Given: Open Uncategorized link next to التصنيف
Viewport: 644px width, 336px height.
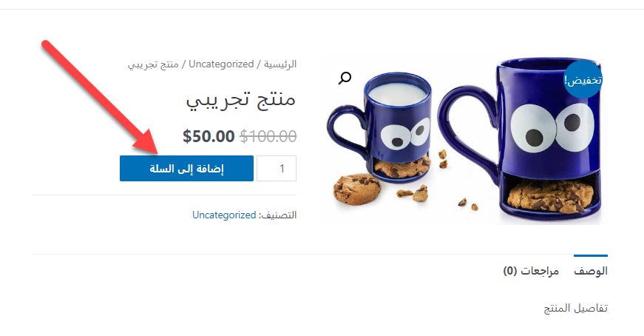Looking at the screenshot, I should [224, 215].
